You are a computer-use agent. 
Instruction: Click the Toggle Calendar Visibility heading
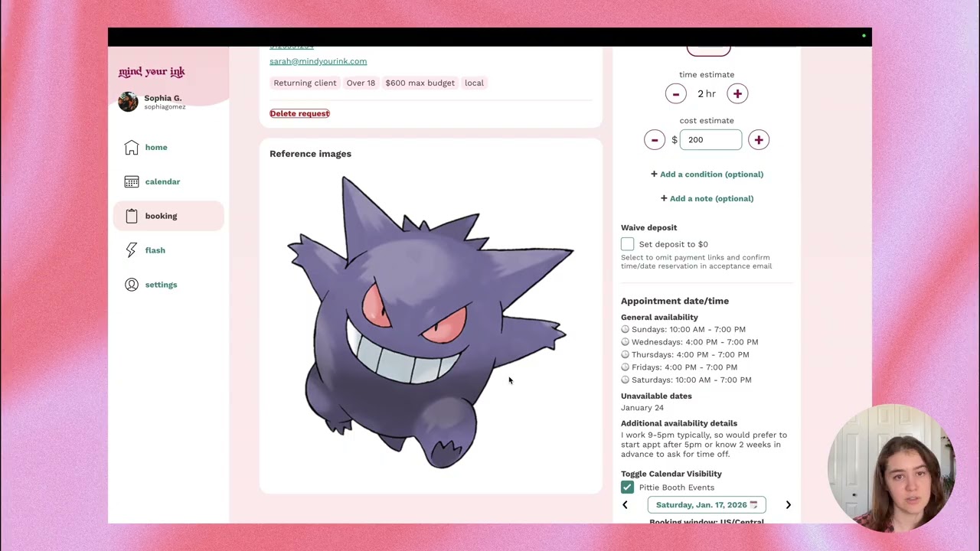click(671, 474)
